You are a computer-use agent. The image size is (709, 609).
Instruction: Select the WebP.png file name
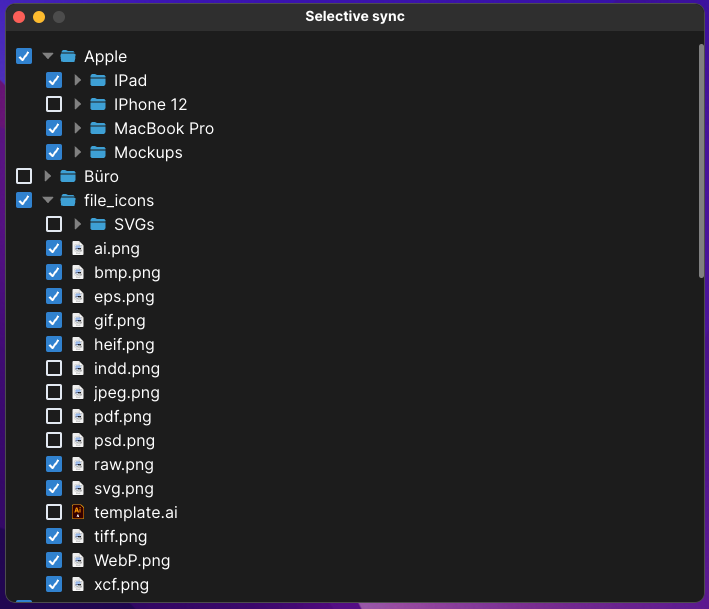pyautogui.click(x=132, y=561)
